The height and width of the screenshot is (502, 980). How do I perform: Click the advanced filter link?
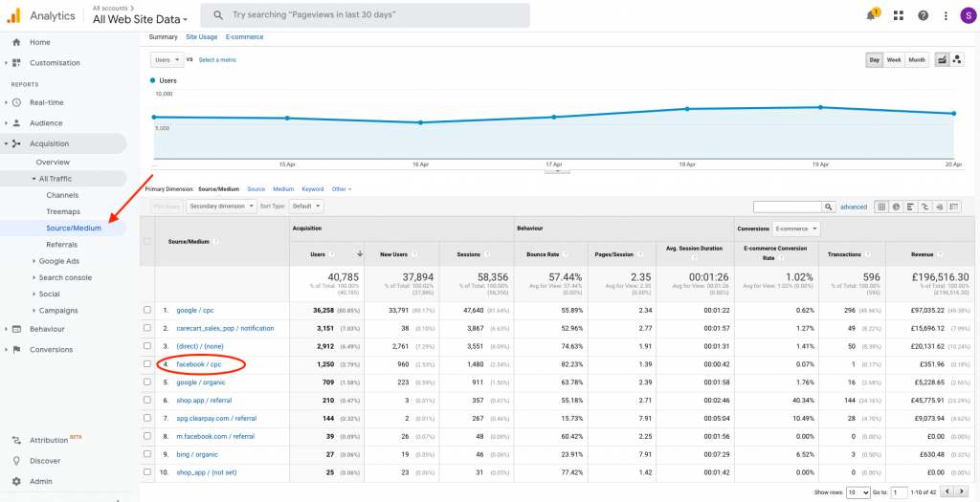point(853,207)
